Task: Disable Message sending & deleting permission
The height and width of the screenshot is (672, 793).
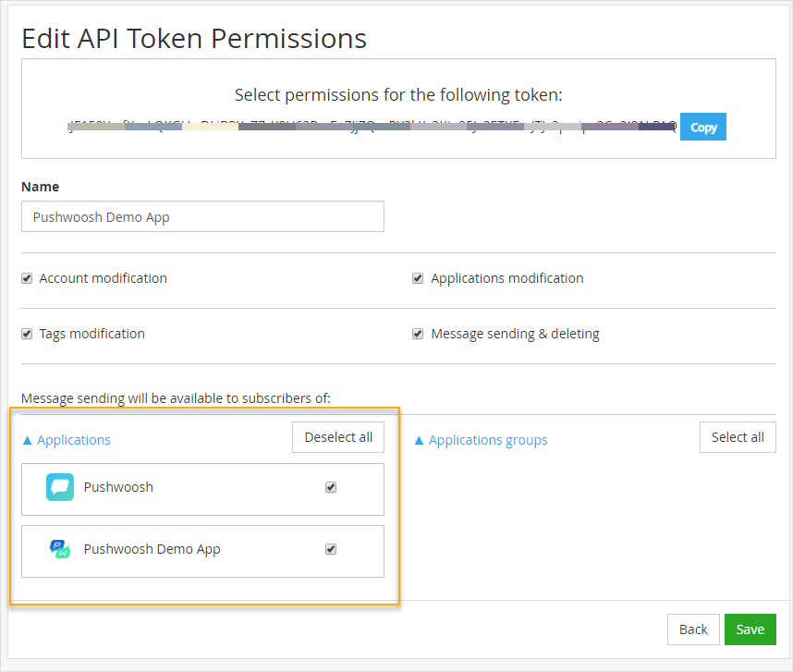Action: 418,334
